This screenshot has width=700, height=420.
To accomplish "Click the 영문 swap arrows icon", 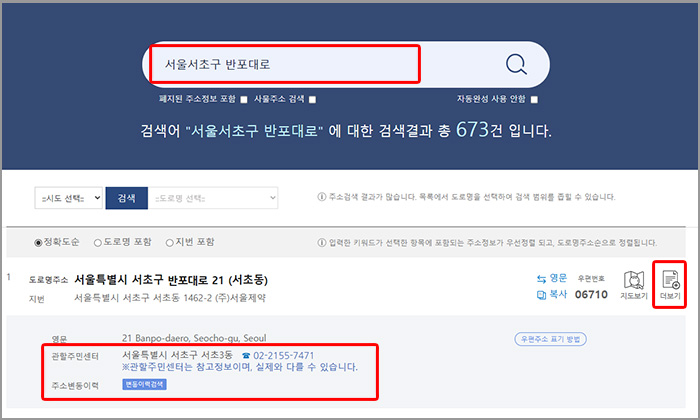I will [542, 279].
